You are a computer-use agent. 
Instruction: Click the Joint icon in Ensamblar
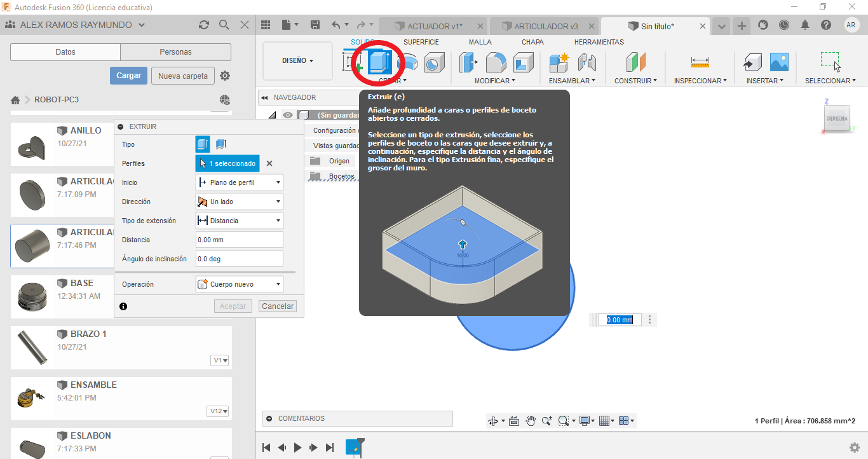[587, 62]
